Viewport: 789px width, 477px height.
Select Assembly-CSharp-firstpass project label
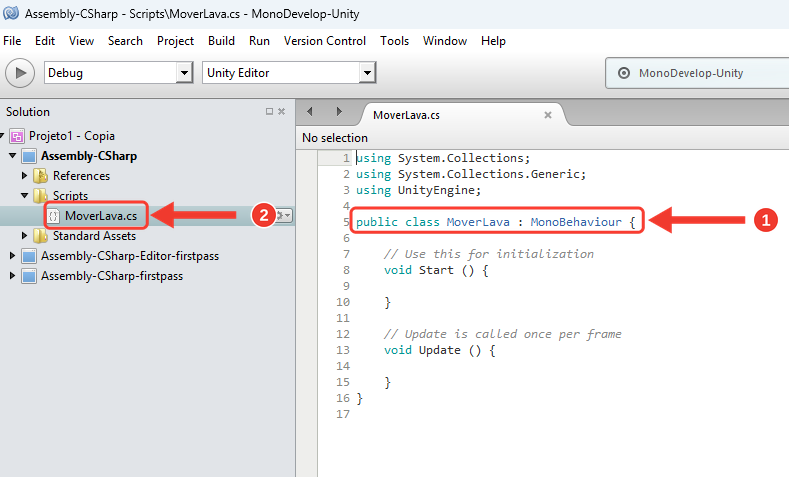pos(112,276)
